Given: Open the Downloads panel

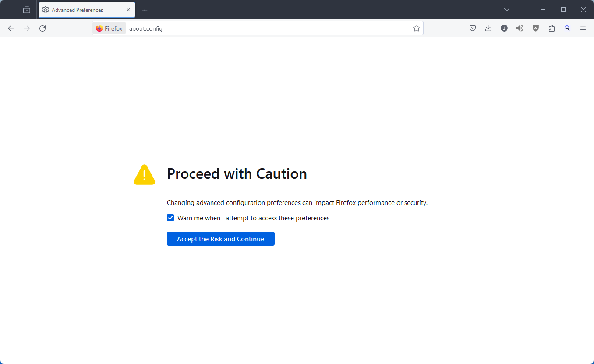Looking at the screenshot, I should click(x=488, y=28).
